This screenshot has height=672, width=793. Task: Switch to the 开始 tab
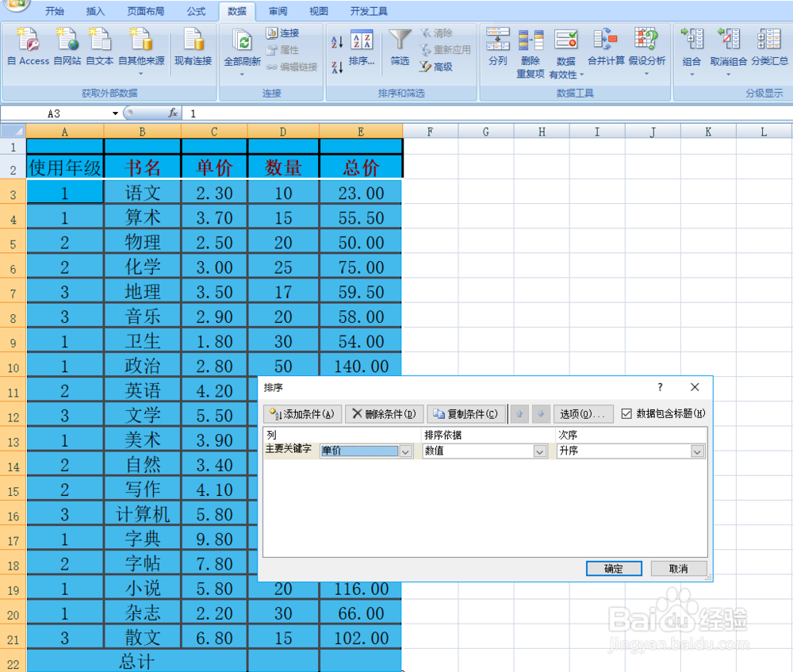[55, 11]
